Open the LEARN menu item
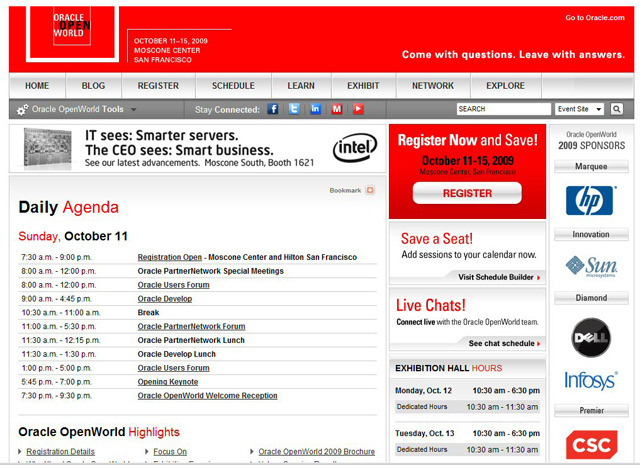This screenshot has width=640, height=465. point(301,86)
